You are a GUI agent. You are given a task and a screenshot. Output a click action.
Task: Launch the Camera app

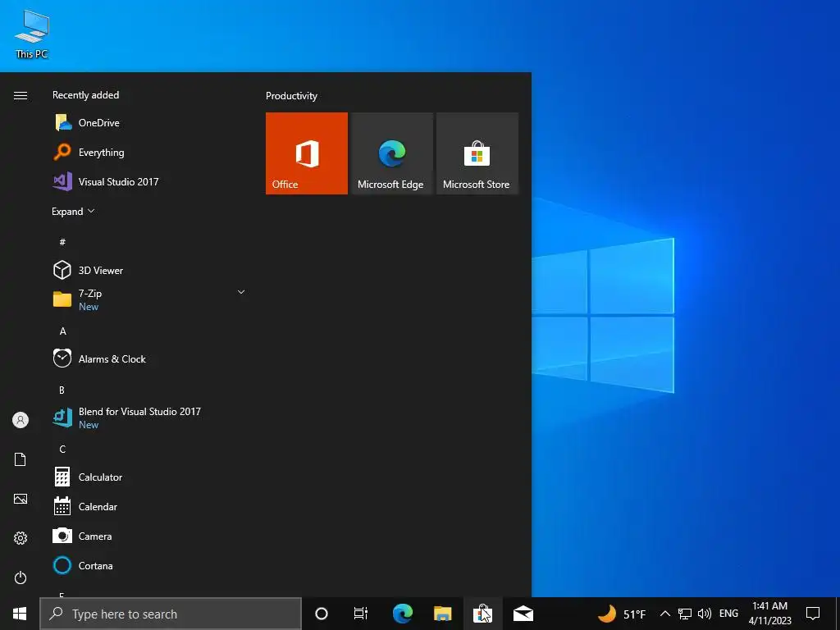click(x=150, y=536)
